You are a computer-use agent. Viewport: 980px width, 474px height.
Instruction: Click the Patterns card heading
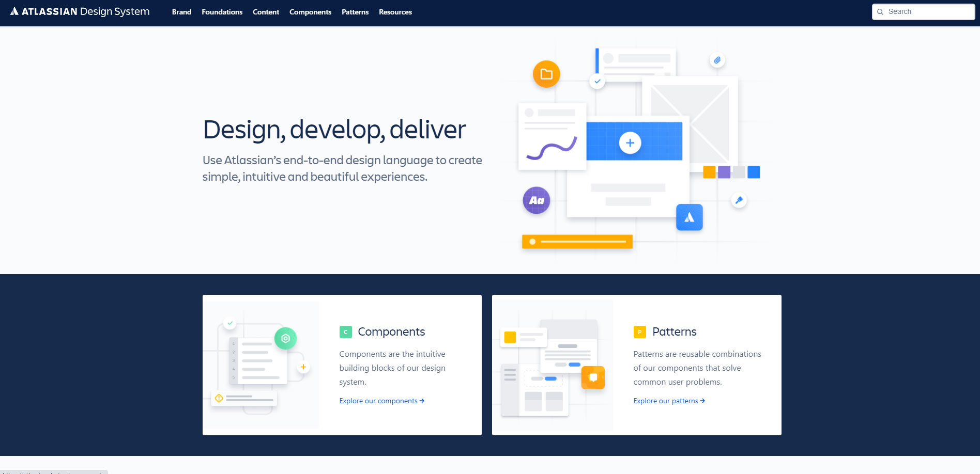[675, 331]
